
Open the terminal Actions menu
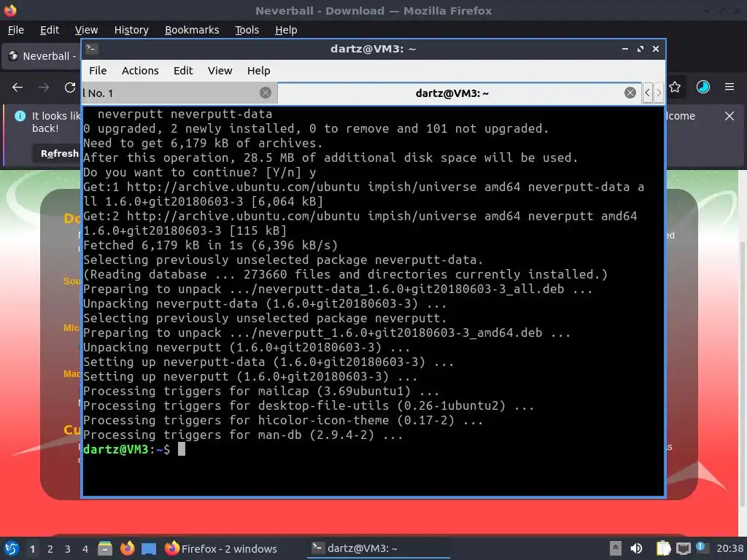coord(140,71)
